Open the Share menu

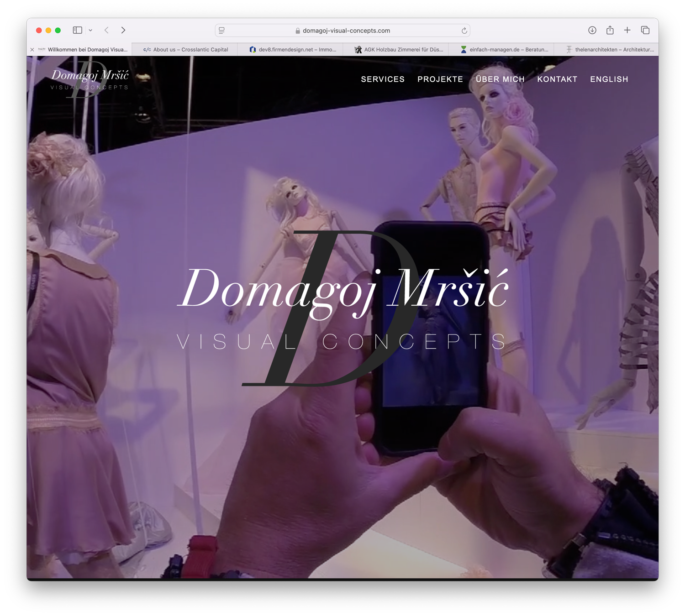[610, 30]
